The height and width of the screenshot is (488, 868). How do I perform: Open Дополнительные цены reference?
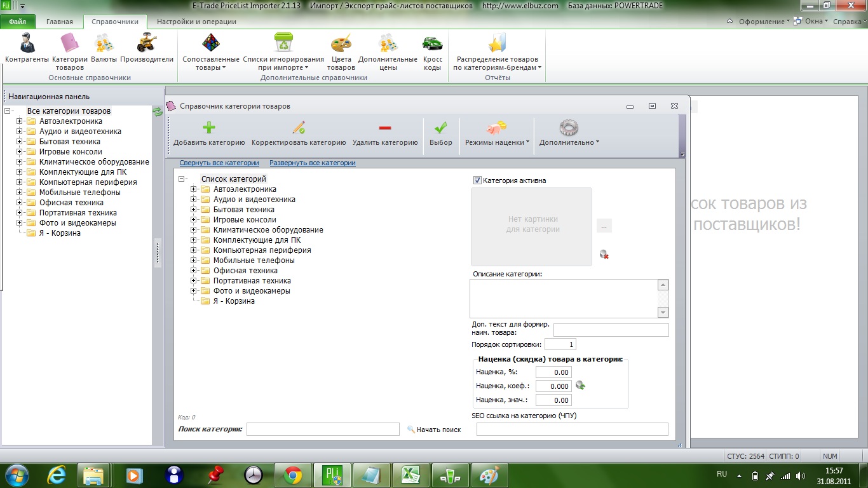click(388, 51)
